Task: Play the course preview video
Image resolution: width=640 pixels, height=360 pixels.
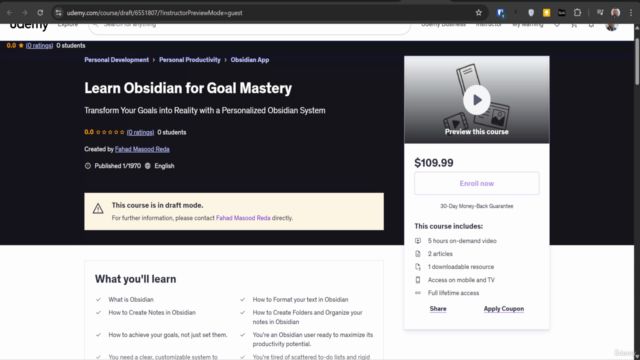Action: [x=477, y=100]
